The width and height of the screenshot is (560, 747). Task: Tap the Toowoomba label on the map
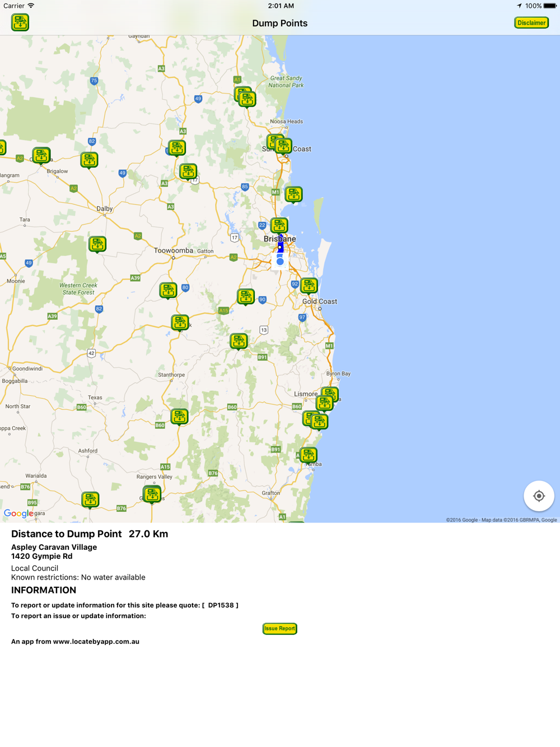(x=174, y=250)
